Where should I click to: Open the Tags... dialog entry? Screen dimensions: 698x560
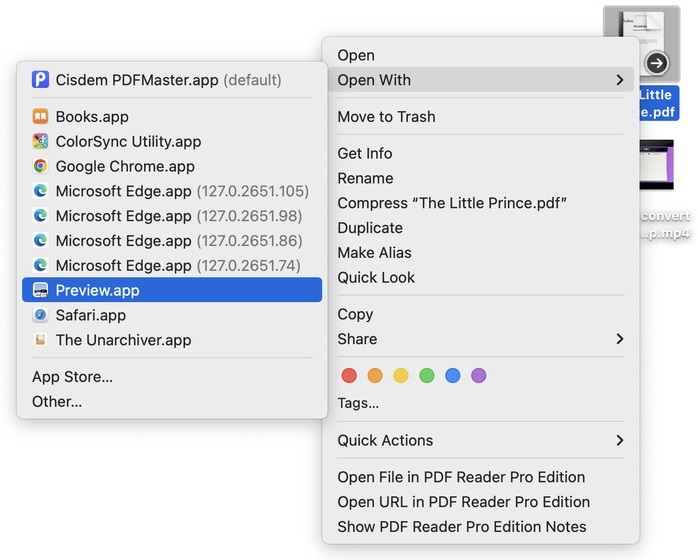click(481, 403)
